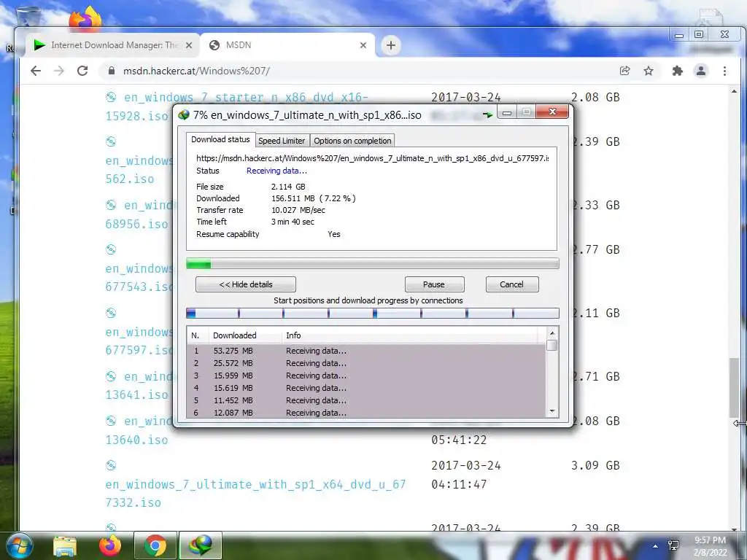Click the 13640.iso link
This screenshot has height=560, width=747.
click(x=136, y=440)
